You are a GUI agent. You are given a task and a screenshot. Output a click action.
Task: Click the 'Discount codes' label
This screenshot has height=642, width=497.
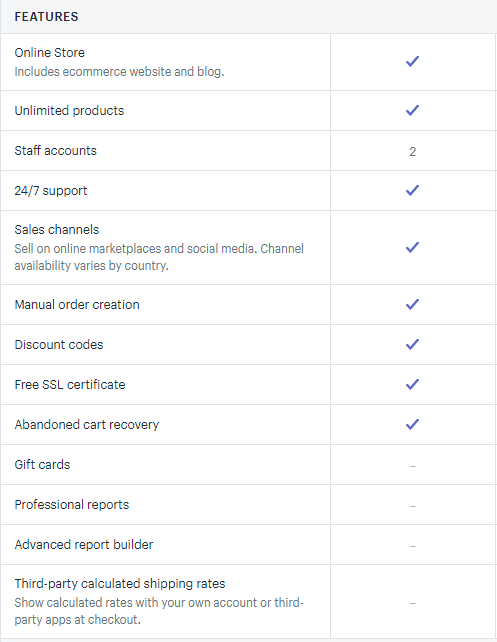pos(59,345)
